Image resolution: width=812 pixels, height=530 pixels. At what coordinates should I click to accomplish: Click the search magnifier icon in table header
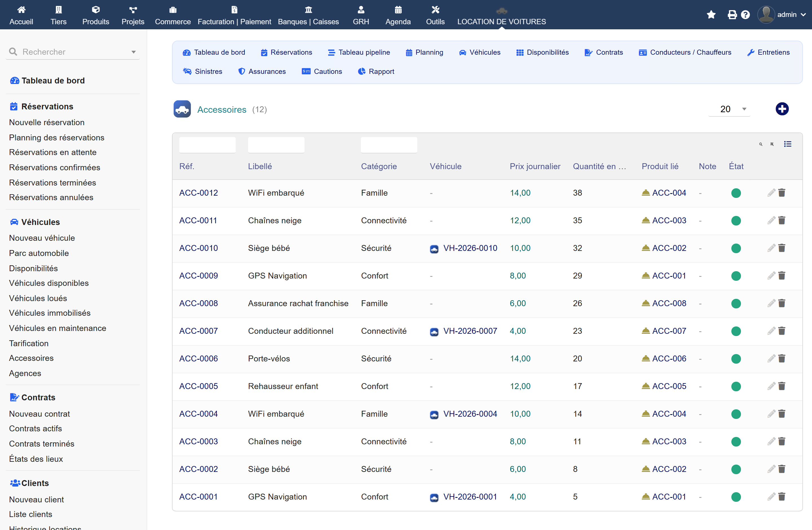pos(761,144)
